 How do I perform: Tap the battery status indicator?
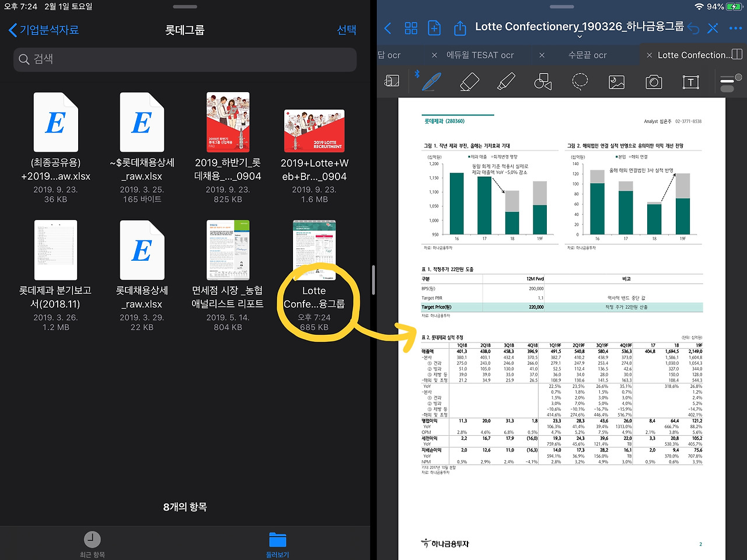point(734,6)
